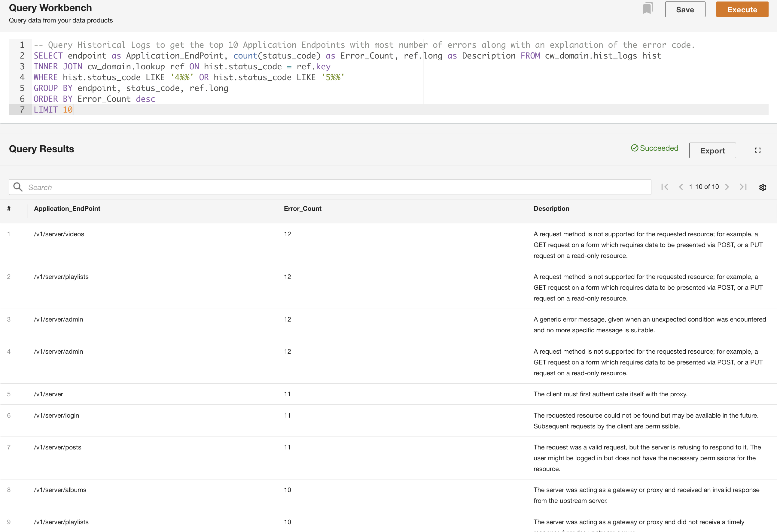Click the bookmark saved queries icon
The height and width of the screenshot is (532, 777).
647,8
